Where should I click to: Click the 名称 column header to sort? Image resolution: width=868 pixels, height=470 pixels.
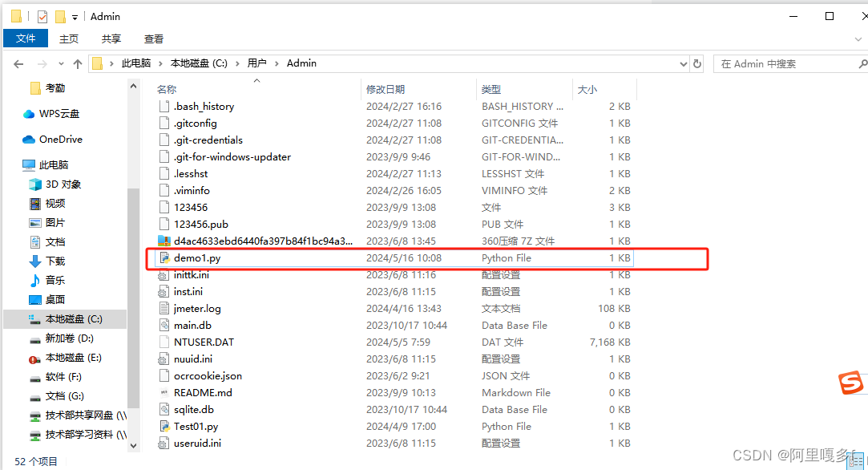(x=166, y=89)
